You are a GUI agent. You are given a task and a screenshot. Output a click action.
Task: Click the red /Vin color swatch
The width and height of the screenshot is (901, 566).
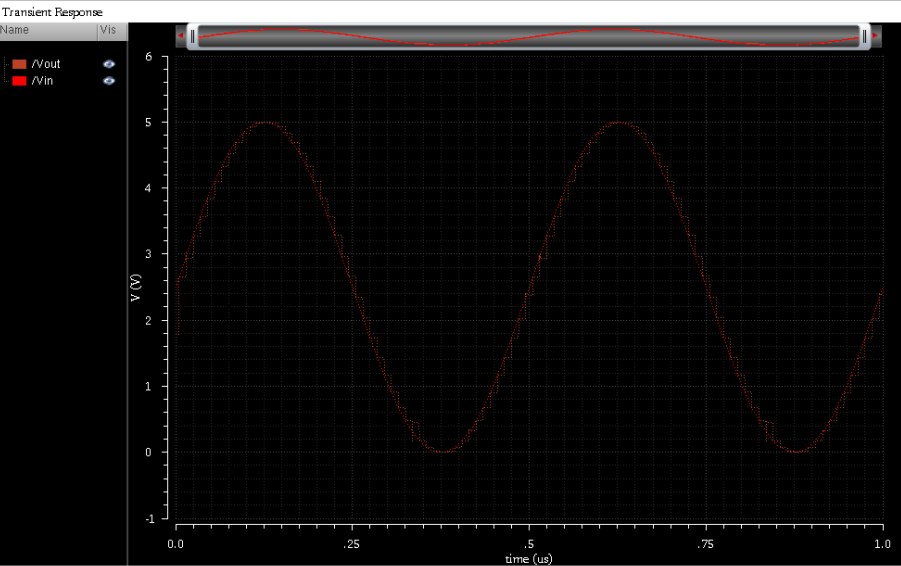(x=19, y=81)
